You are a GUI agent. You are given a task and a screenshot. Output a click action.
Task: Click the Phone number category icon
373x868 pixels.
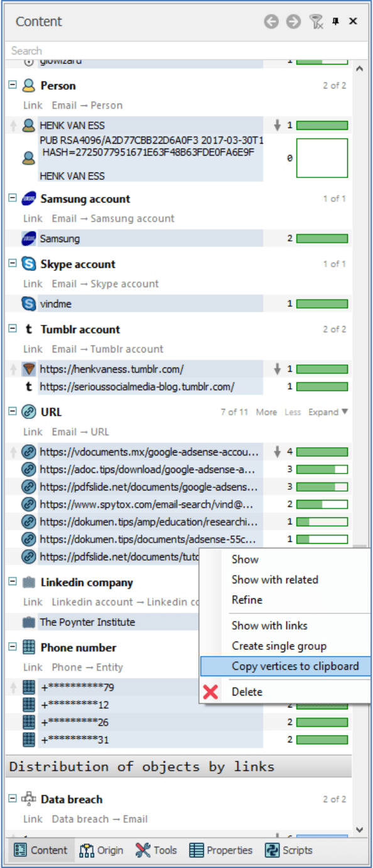tap(28, 647)
